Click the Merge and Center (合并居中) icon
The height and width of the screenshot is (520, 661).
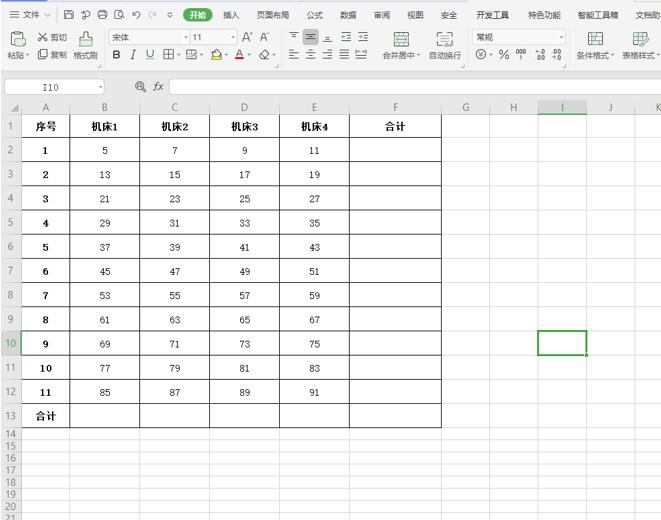pyautogui.click(x=401, y=39)
